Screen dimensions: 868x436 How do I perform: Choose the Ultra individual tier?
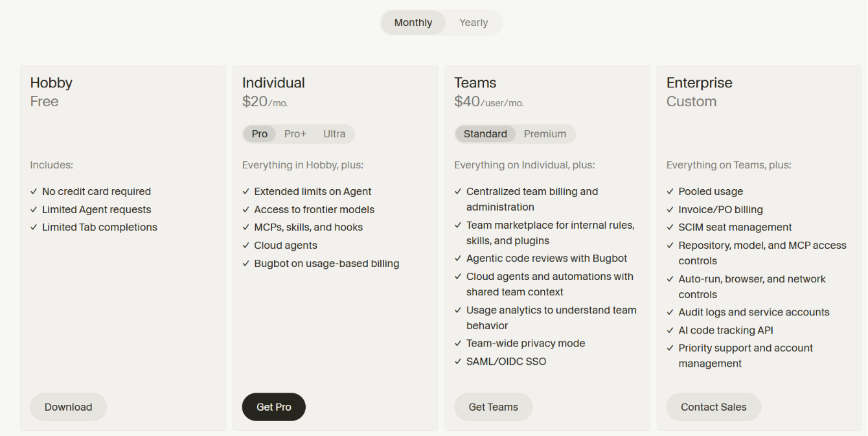point(334,134)
